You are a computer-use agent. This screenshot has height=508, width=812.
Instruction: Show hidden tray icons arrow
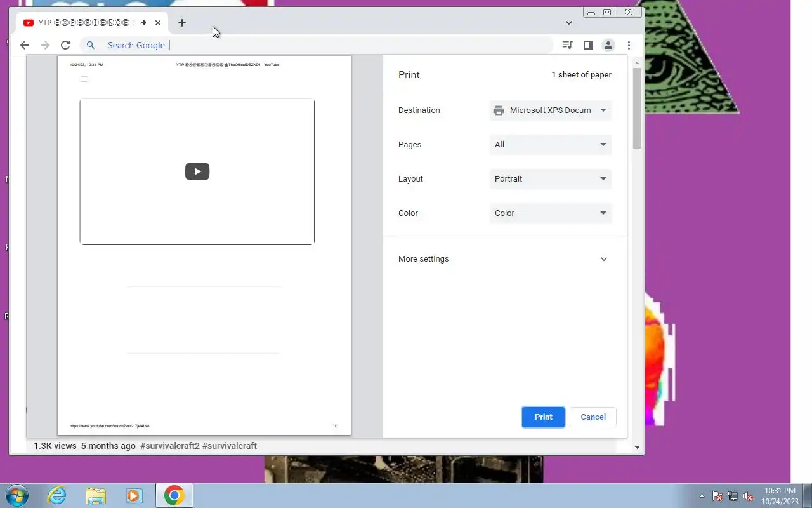[x=702, y=496]
